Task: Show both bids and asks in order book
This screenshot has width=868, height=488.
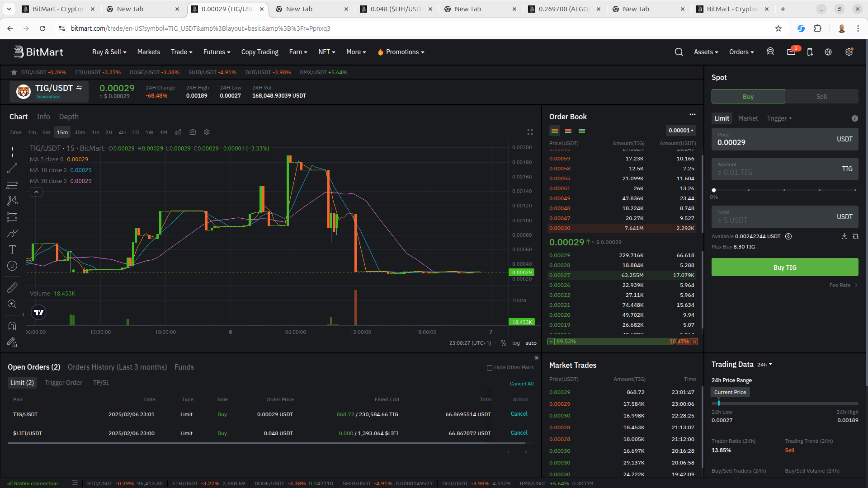Action: [x=555, y=131]
